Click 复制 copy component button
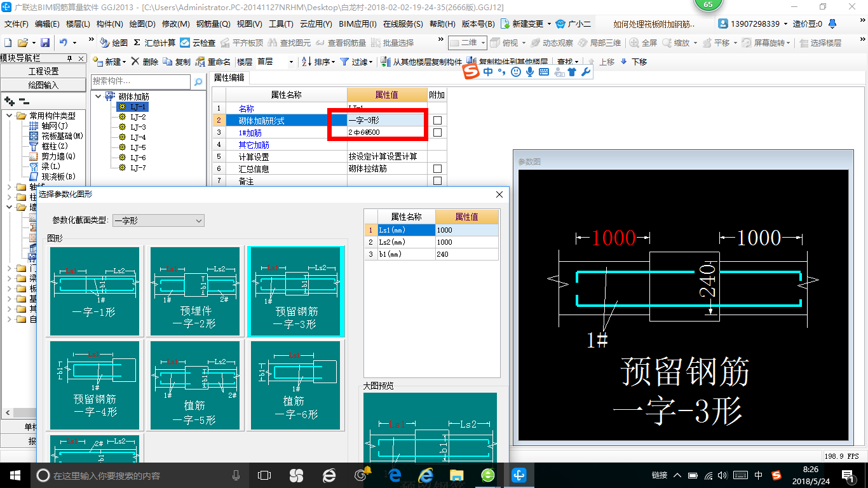 (177, 62)
